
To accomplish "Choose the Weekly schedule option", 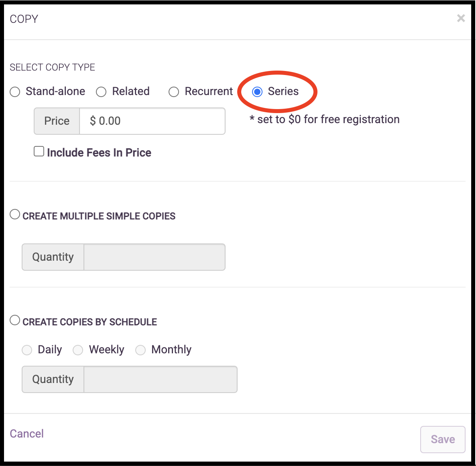I will click(78, 350).
